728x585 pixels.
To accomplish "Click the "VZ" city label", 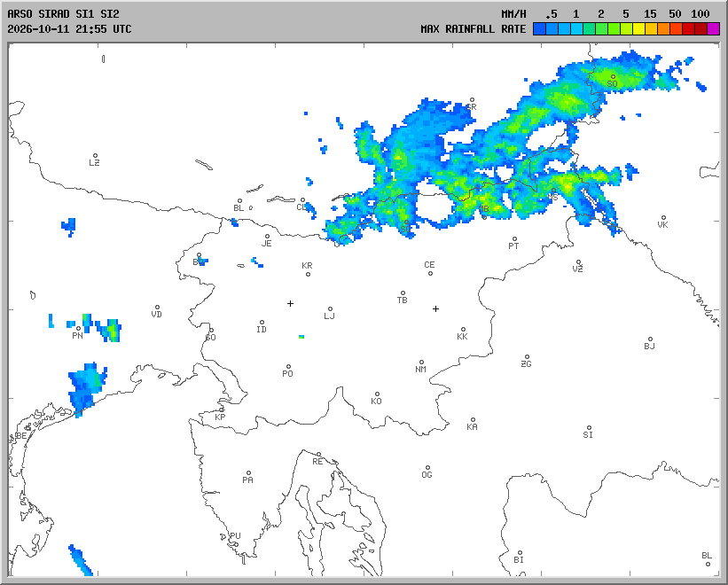I will point(577,269).
